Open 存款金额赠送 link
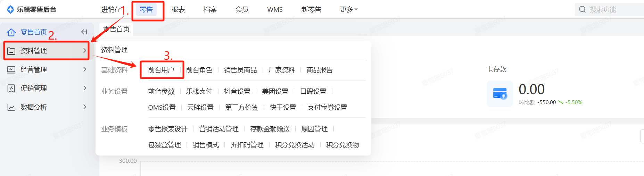This screenshot has height=176, width=644. [x=270, y=129]
